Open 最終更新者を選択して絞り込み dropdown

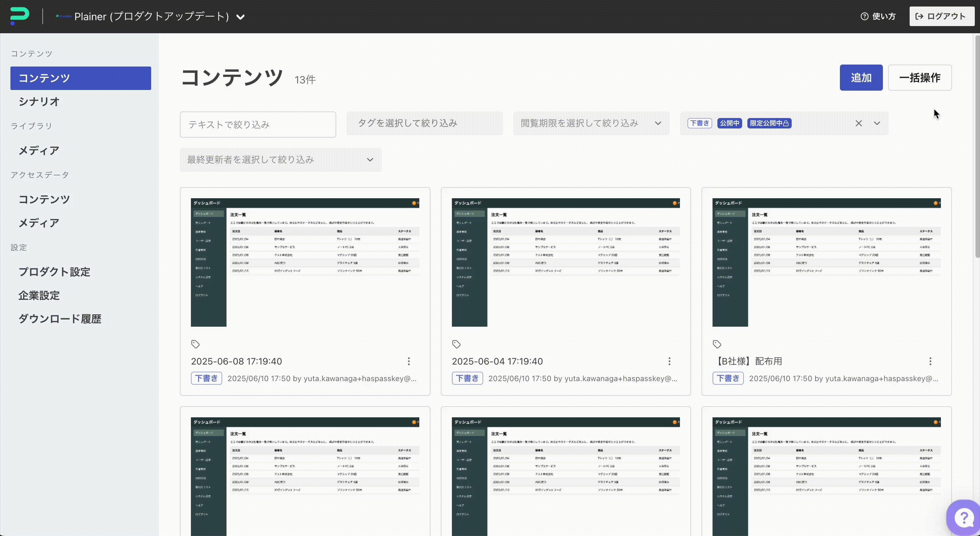(x=281, y=160)
